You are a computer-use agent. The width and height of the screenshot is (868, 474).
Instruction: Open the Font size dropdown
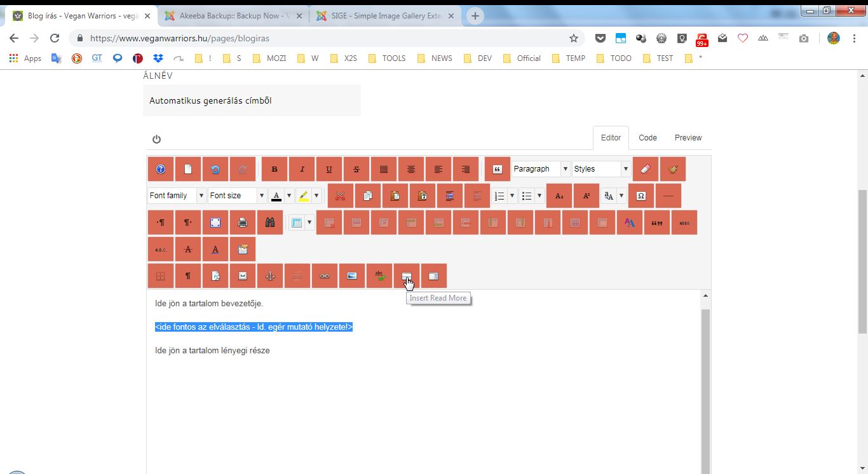(236, 196)
